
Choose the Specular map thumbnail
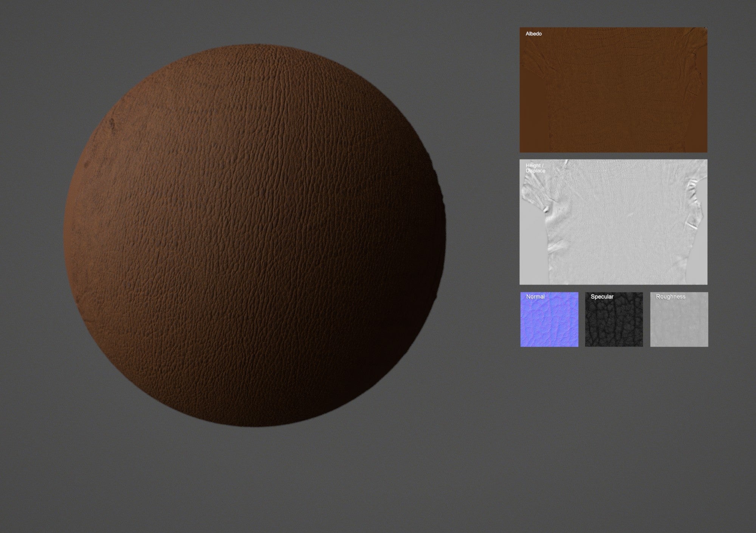tap(614, 319)
